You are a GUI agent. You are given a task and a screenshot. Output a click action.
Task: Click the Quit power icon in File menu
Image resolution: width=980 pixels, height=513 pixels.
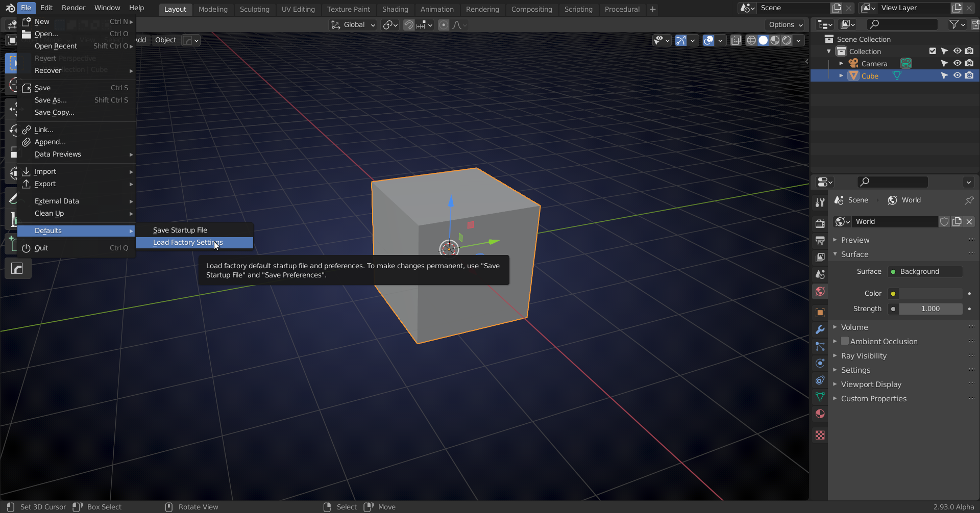coord(27,248)
